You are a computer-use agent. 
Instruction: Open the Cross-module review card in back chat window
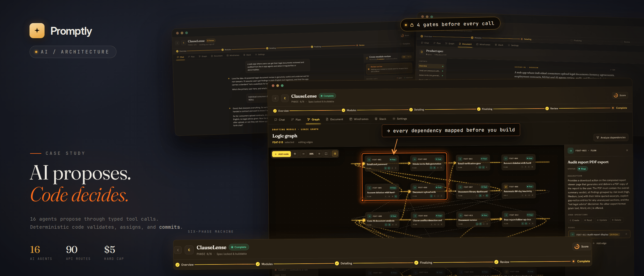coord(389,58)
